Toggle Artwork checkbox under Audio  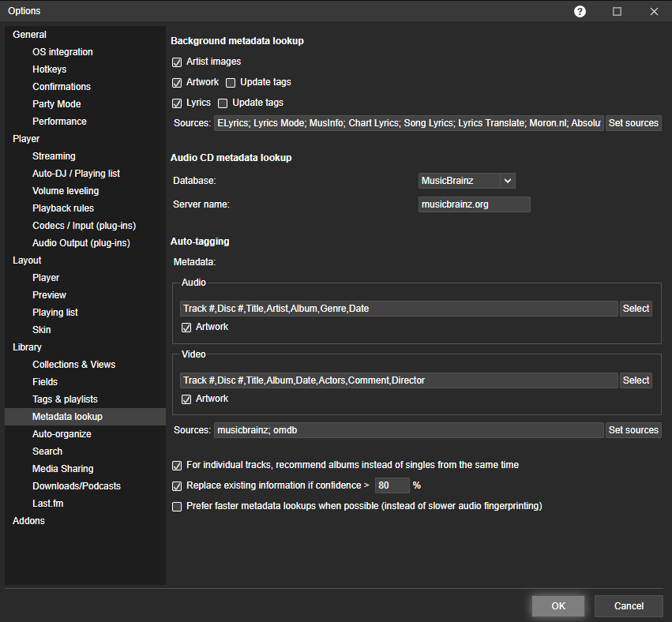[186, 327]
